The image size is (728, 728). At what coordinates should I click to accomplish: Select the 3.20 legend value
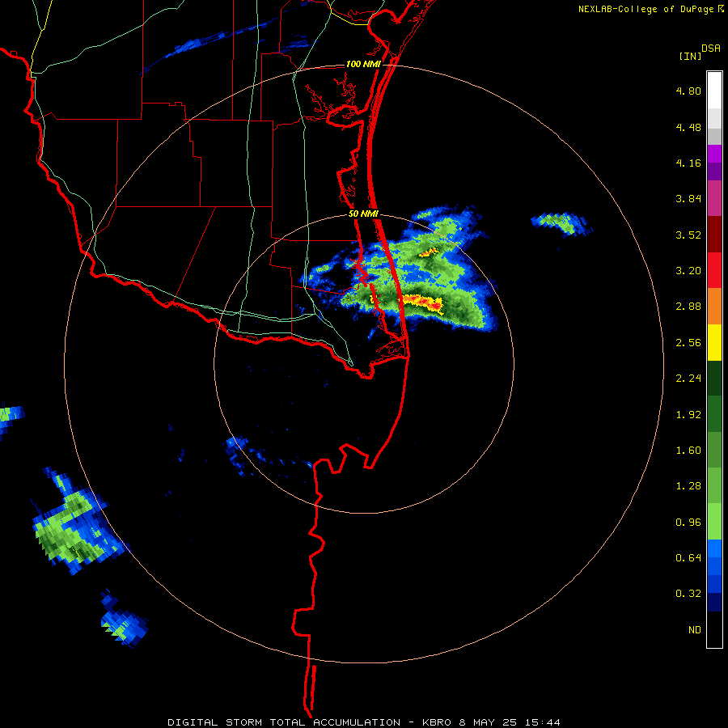coord(688,271)
